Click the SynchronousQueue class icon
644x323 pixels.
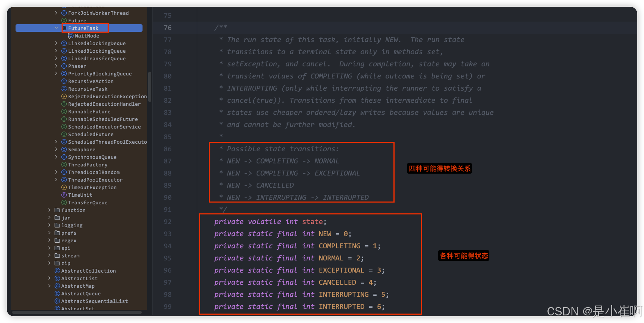(64, 157)
